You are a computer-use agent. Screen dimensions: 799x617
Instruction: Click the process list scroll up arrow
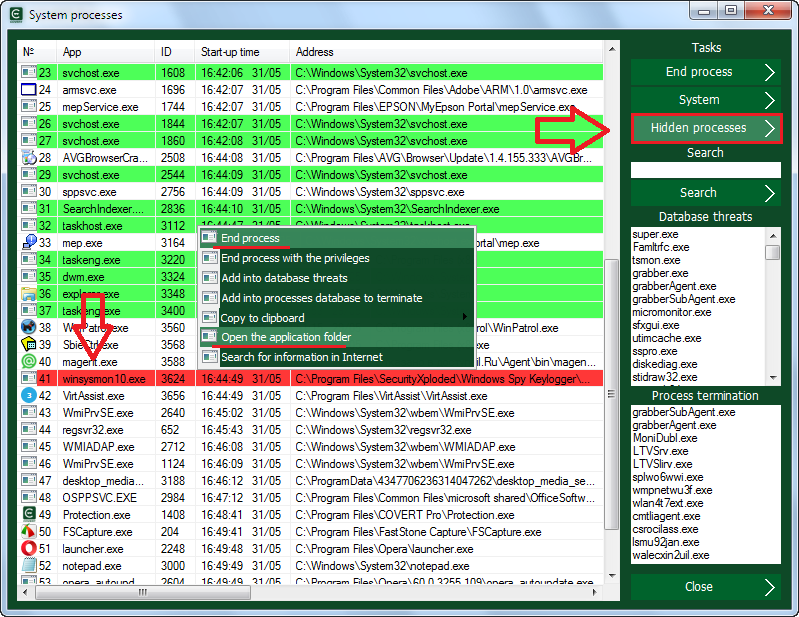(611, 49)
